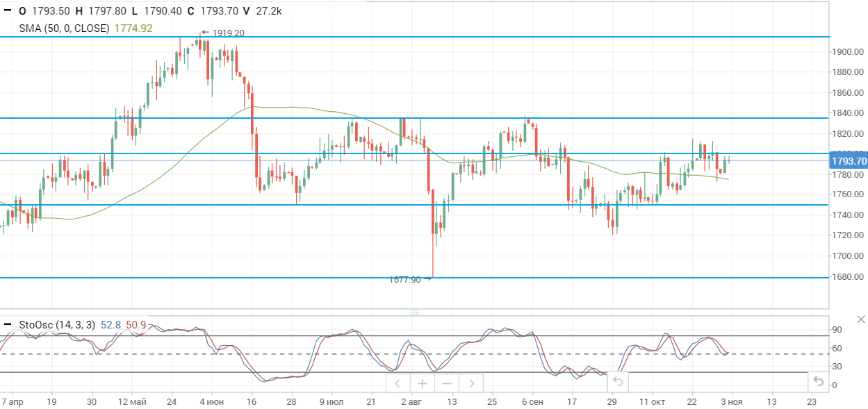
Task: Click the 1720.00 price axis label
Action: [849, 235]
